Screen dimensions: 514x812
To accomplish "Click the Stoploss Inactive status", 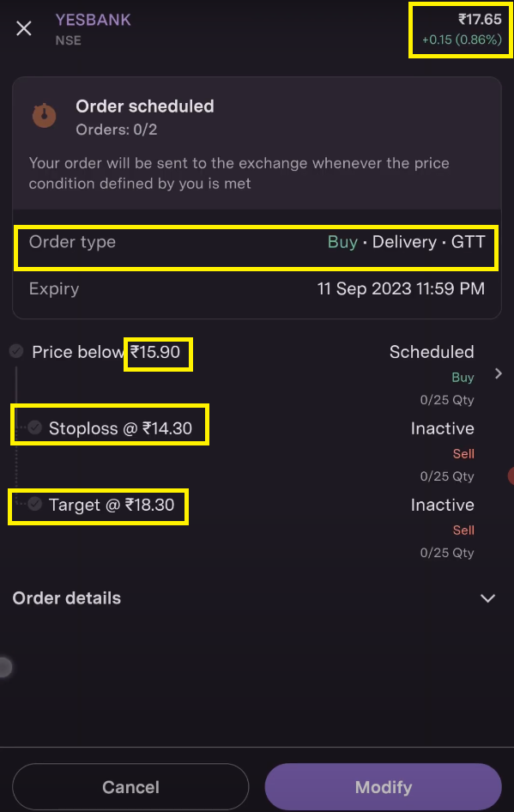I will (443, 428).
